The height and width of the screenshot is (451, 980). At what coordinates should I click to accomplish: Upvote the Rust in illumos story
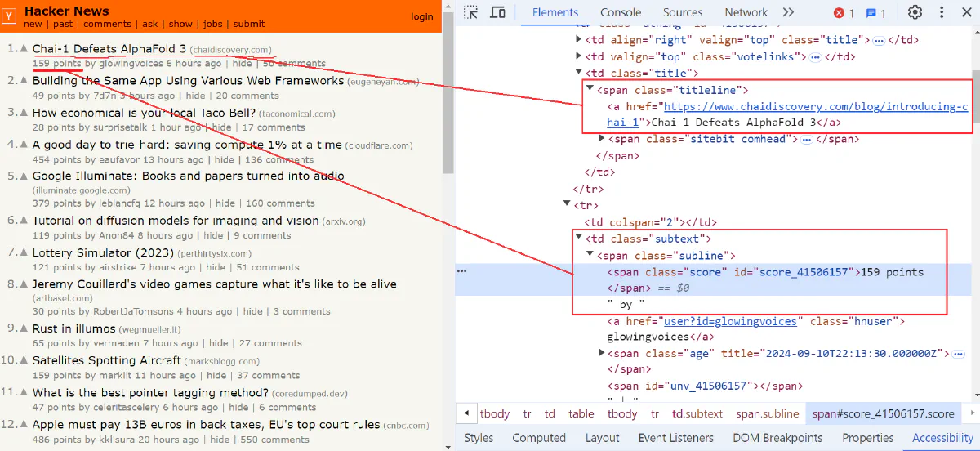(x=24, y=328)
